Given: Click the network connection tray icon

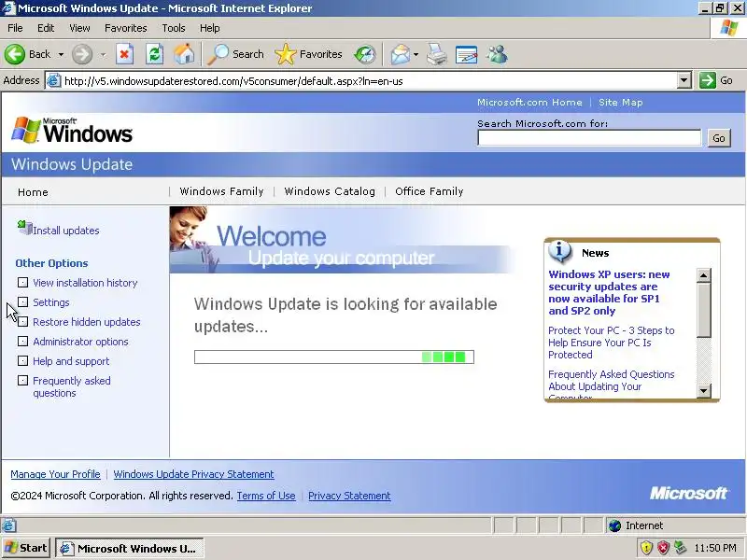Looking at the screenshot, I should point(680,548).
